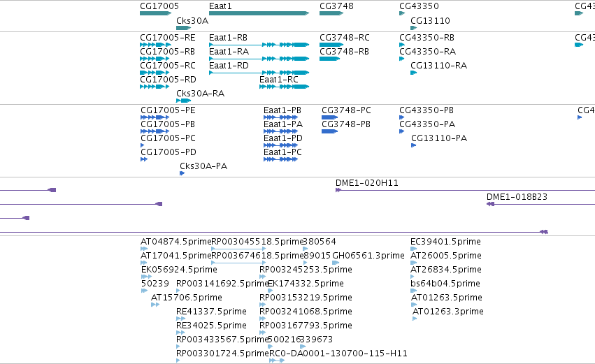595x364 pixels.
Task: Click protein CG13110-PA
Action: click(x=439, y=138)
